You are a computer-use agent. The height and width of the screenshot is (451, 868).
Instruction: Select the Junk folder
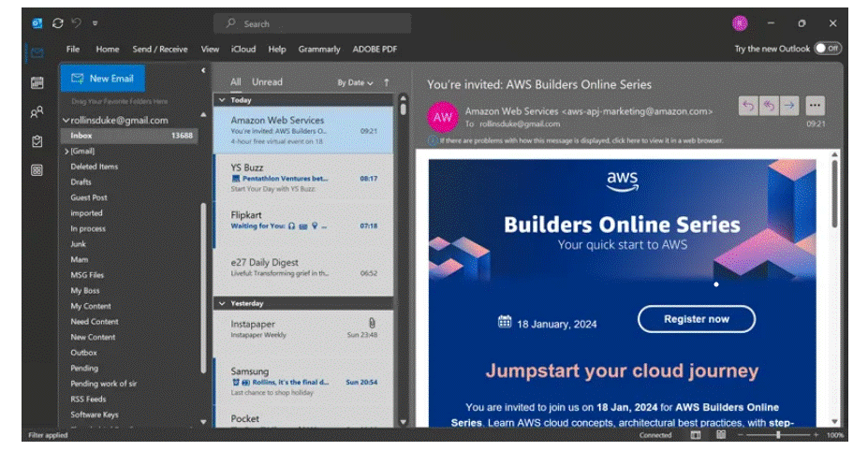78,244
